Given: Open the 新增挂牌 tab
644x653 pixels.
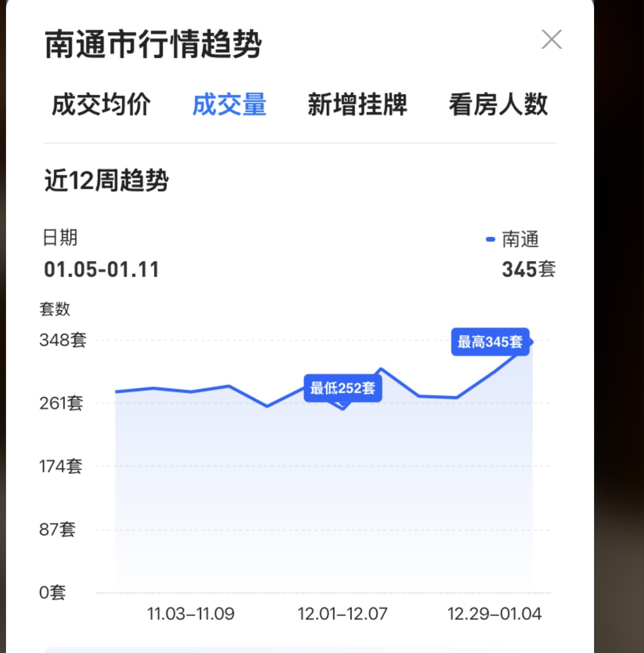Looking at the screenshot, I should [x=357, y=105].
